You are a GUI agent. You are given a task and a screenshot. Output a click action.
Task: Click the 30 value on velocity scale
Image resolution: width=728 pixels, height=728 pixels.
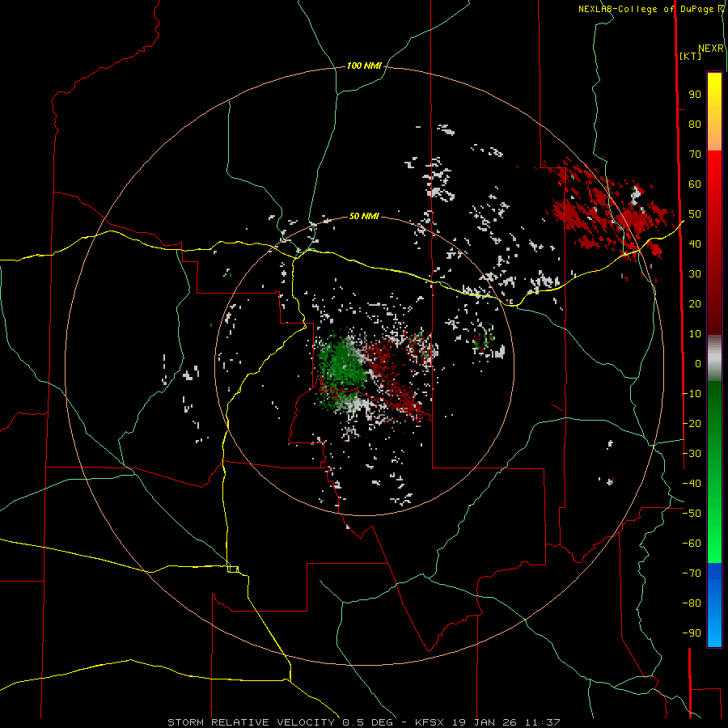(x=695, y=274)
